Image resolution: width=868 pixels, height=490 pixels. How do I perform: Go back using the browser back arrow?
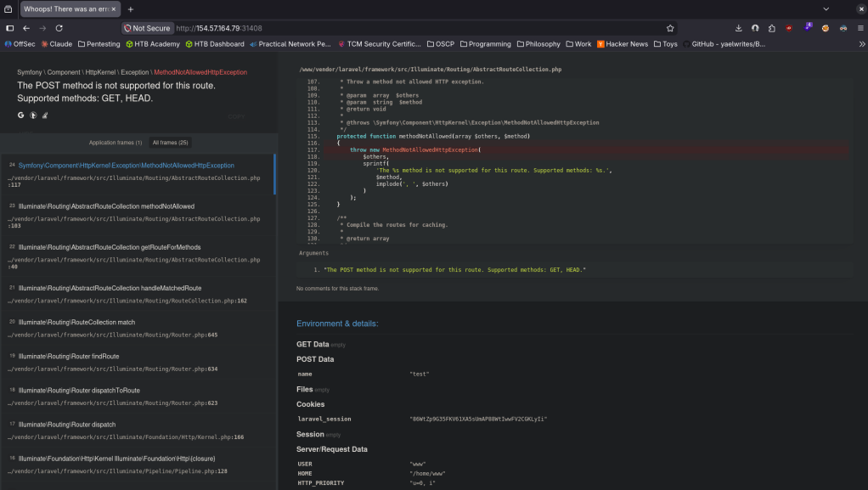tap(26, 28)
